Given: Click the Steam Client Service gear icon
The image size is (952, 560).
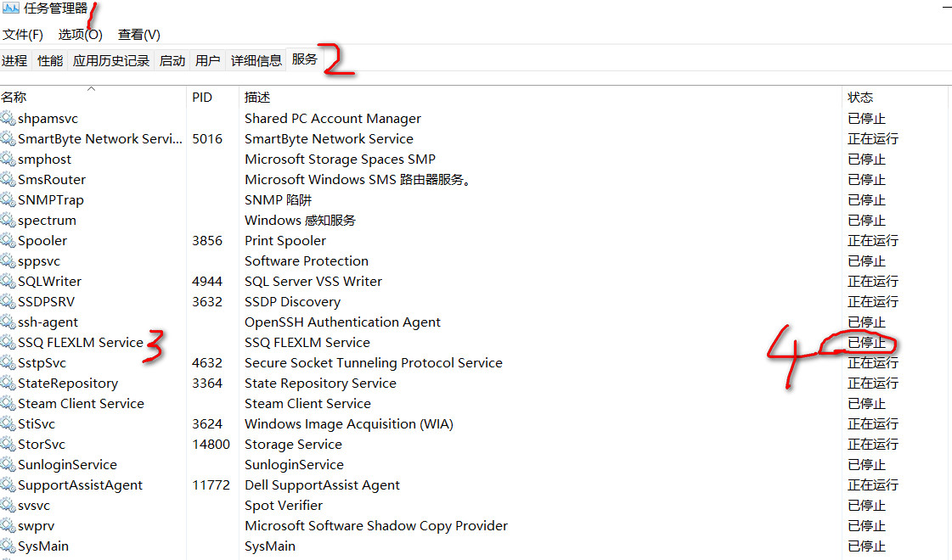Looking at the screenshot, I should click(x=8, y=404).
